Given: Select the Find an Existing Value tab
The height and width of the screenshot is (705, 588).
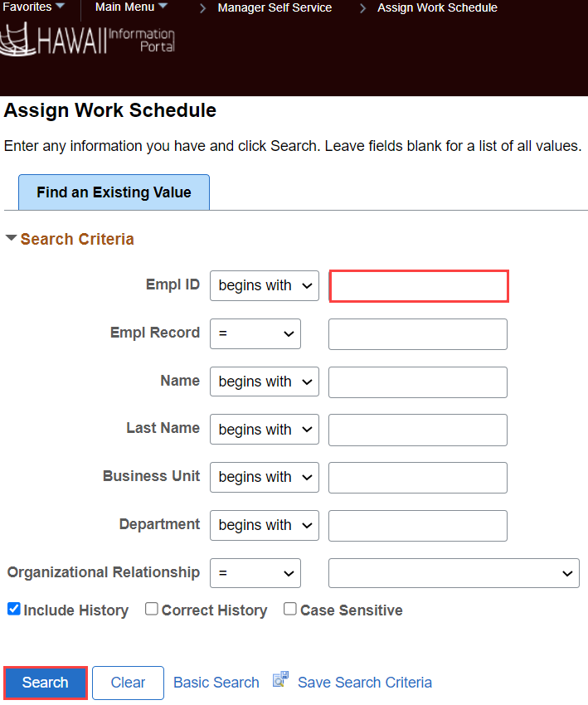Looking at the screenshot, I should tap(114, 192).
